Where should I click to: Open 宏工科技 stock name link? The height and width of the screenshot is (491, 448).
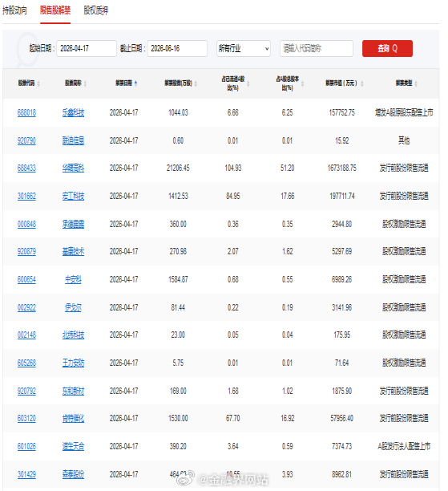coord(73,197)
